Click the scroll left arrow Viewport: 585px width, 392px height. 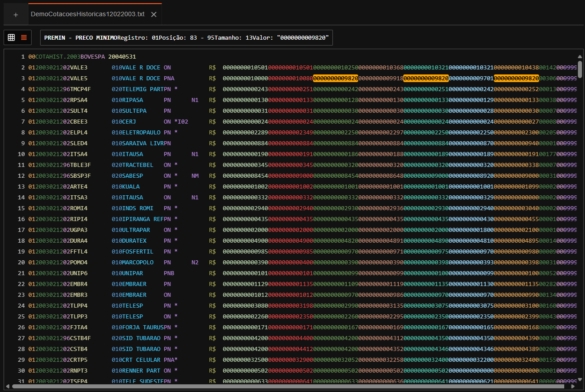click(x=7, y=387)
